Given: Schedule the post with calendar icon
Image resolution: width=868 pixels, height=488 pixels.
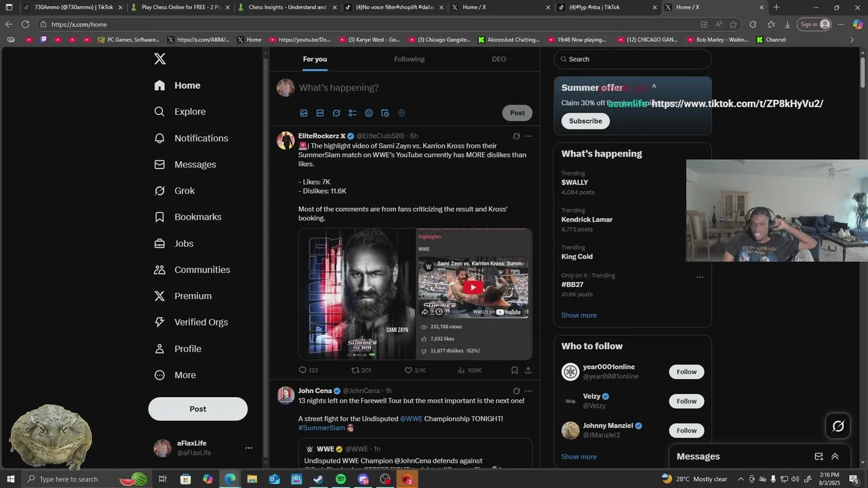Looking at the screenshot, I should click(385, 113).
